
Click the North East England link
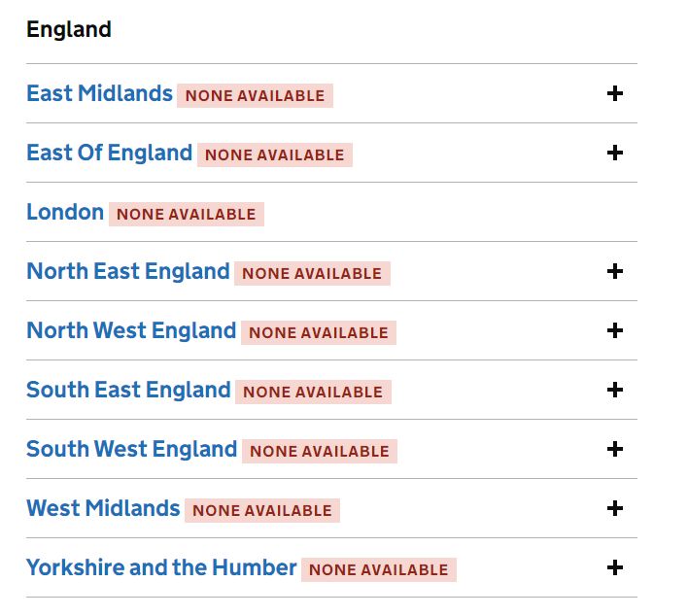[128, 272]
